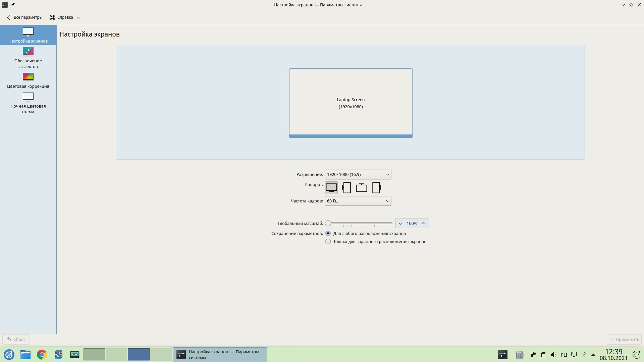644x362 pixels.
Task: Increase global scale with up arrow
Action: [x=424, y=223]
